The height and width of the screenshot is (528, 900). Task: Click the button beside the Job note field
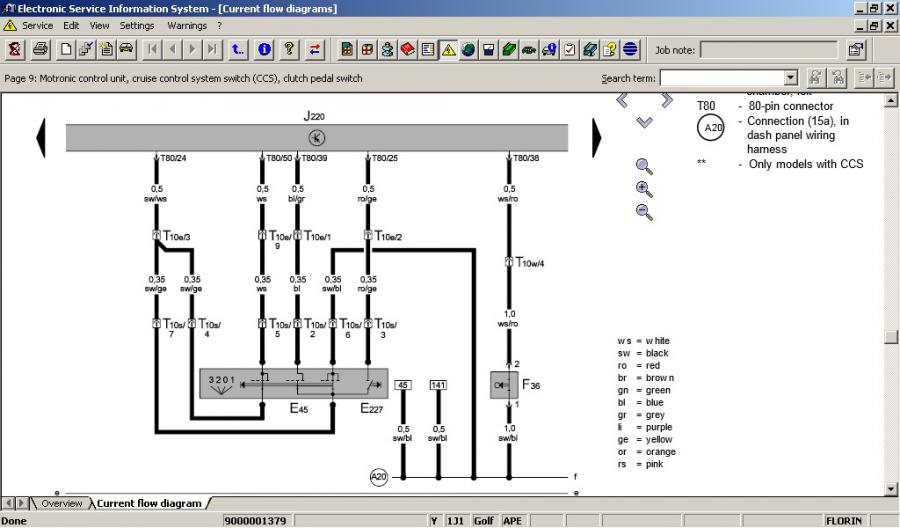856,49
